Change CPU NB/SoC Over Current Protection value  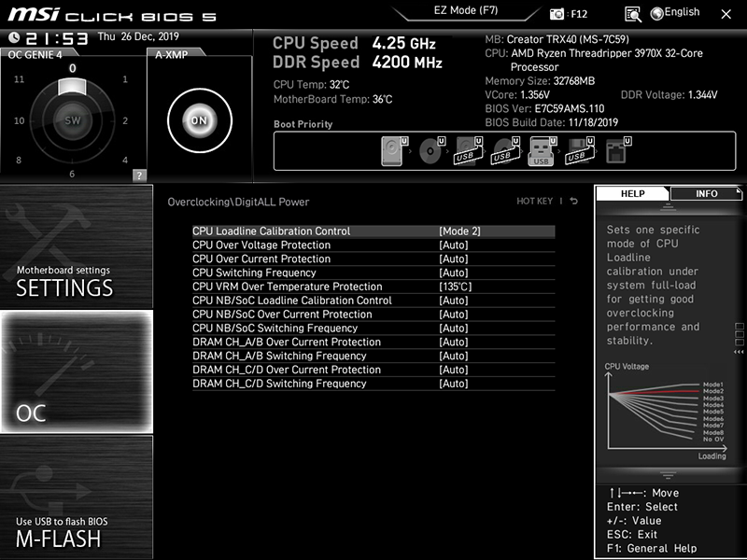454,314
